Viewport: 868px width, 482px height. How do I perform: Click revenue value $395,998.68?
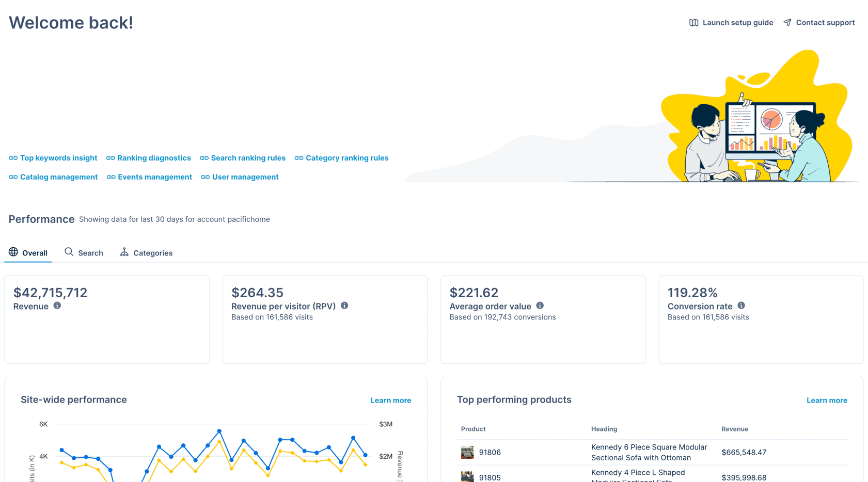click(744, 478)
